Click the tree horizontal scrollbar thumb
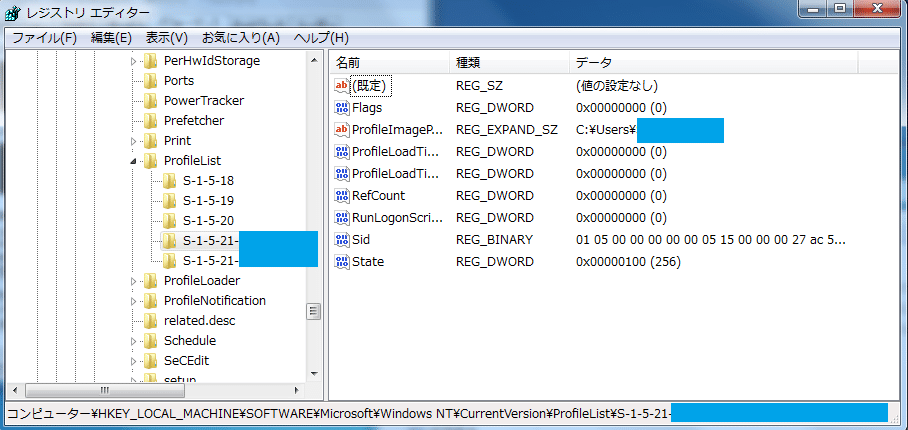The width and height of the screenshot is (908, 430). point(105,390)
